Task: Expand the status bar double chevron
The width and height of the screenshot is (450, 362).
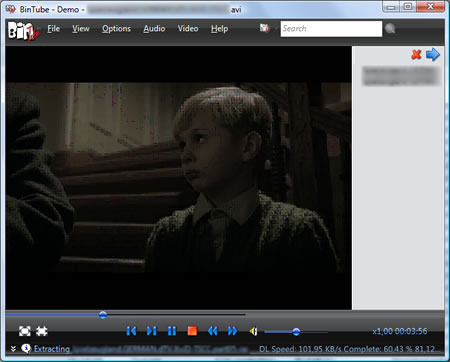Action: [x=13, y=349]
